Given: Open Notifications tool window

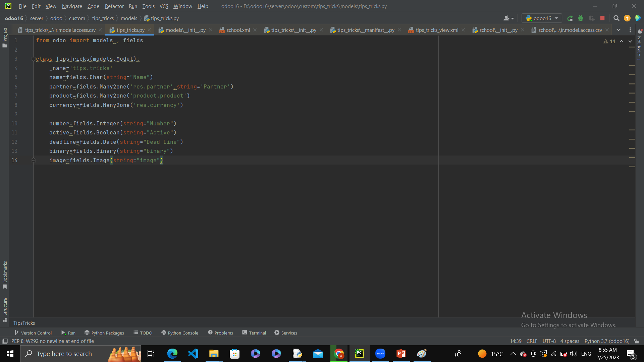Looking at the screenshot, I should click(x=639, y=45).
